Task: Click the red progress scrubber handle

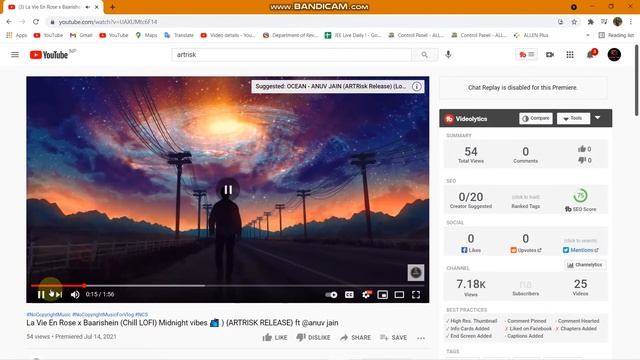Action: click(84, 286)
